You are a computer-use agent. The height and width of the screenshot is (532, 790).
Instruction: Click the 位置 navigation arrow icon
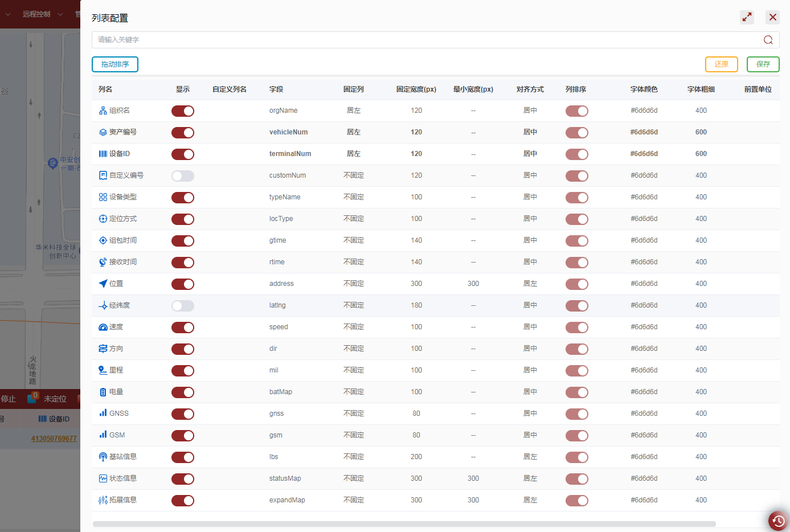point(103,284)
